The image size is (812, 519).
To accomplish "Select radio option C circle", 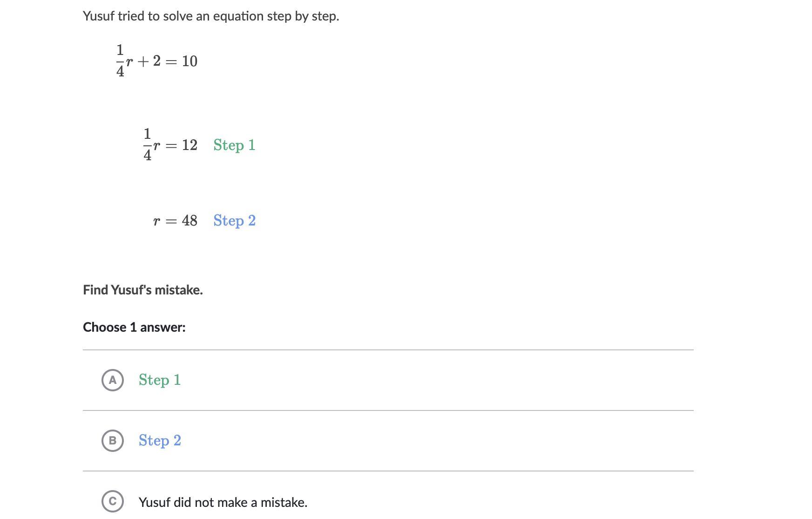I will pyautogui.click(x=112, y=501).
